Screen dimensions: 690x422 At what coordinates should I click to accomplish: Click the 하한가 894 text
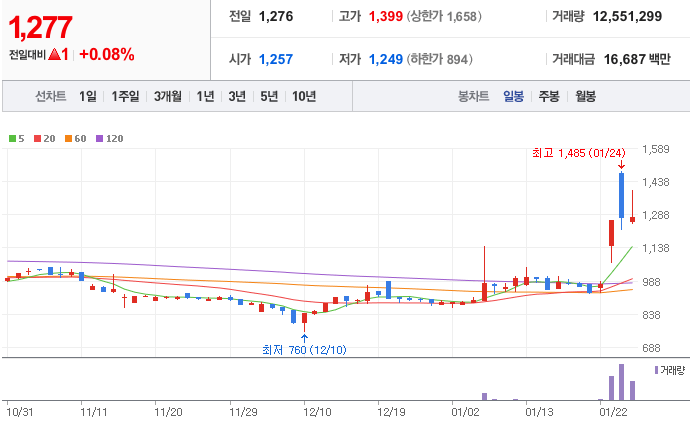(440, 59)
